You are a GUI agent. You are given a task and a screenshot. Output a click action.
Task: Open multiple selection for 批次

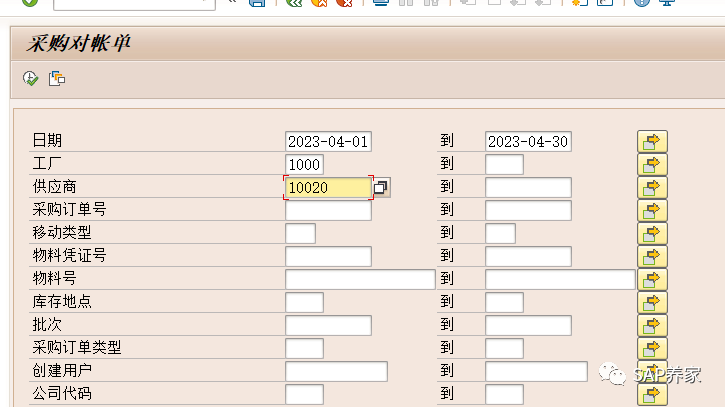652,326
